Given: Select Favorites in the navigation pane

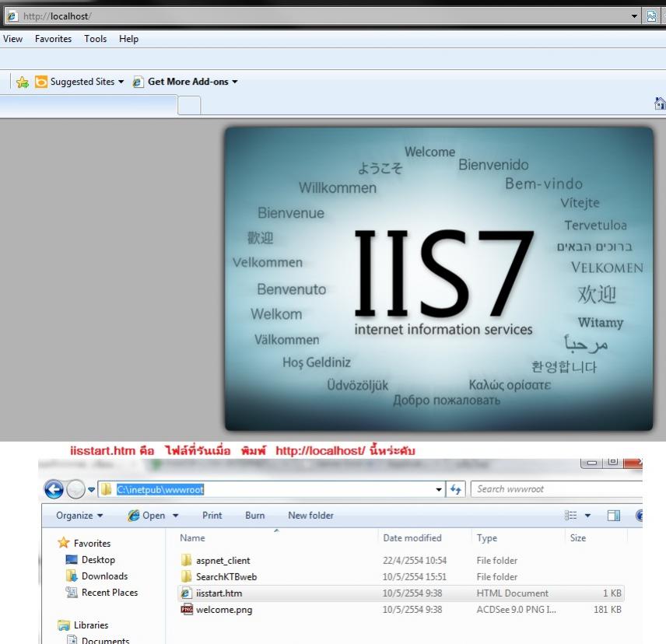Looking at the screenshot, I should click(92, 544).
